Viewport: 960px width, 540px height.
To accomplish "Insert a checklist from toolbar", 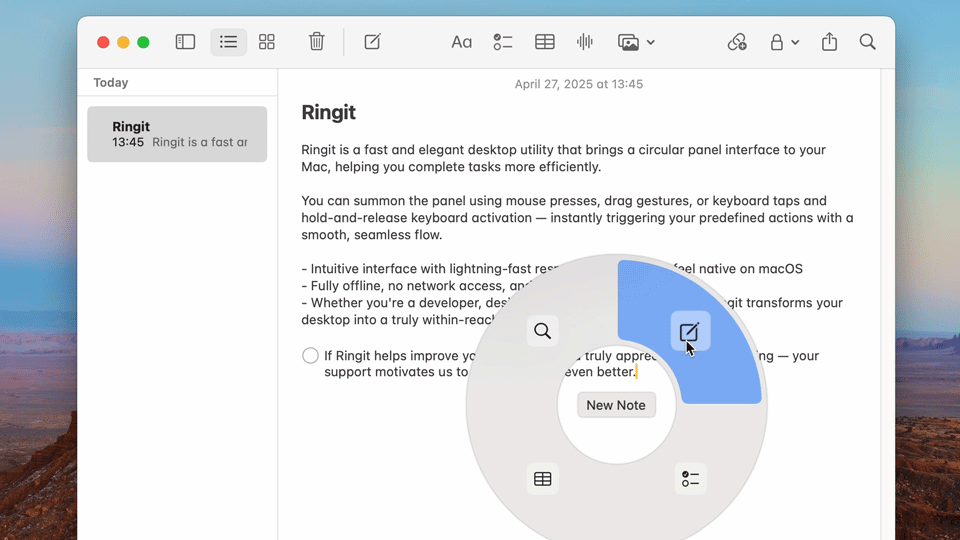I will 503,42.
